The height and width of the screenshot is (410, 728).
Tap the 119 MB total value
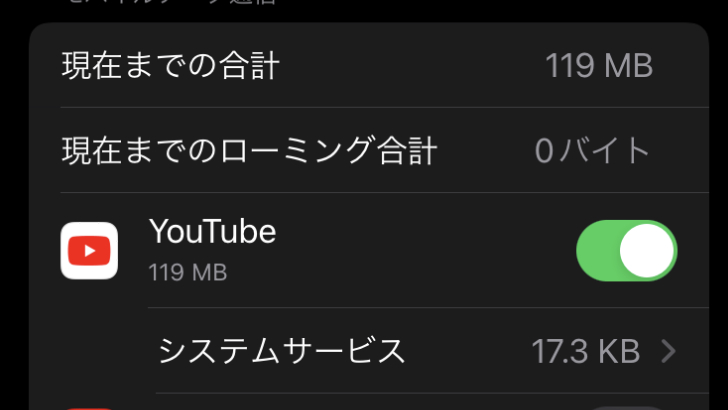point(599,65)
